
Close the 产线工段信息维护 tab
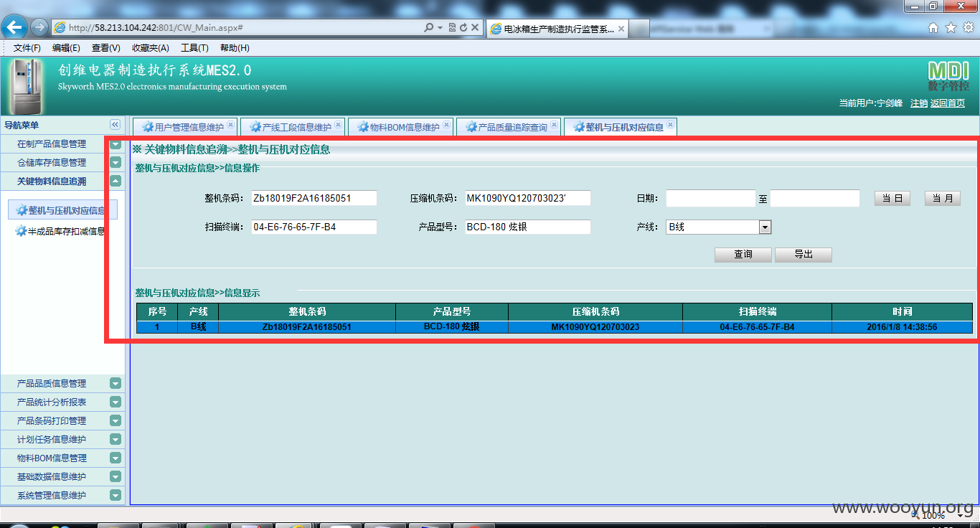pos(338,125)
